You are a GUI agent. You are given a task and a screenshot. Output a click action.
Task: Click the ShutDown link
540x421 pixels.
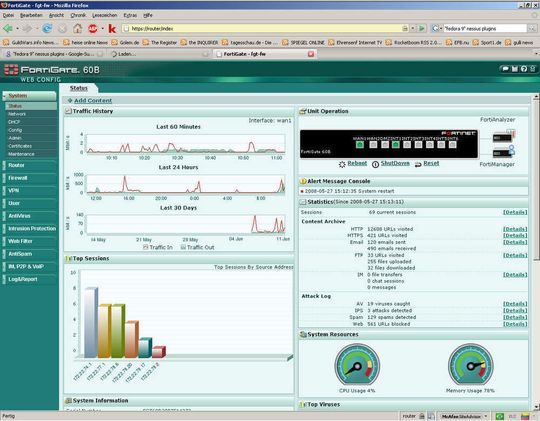click(395, 163)
